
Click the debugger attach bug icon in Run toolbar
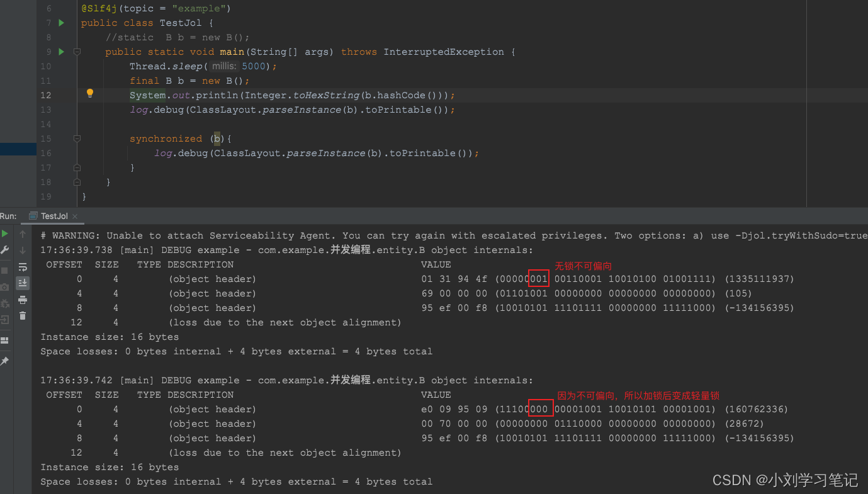5,303
